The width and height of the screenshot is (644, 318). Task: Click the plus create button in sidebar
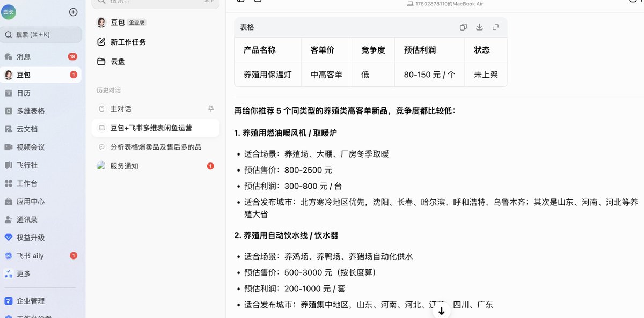click(x=74, y=12)
